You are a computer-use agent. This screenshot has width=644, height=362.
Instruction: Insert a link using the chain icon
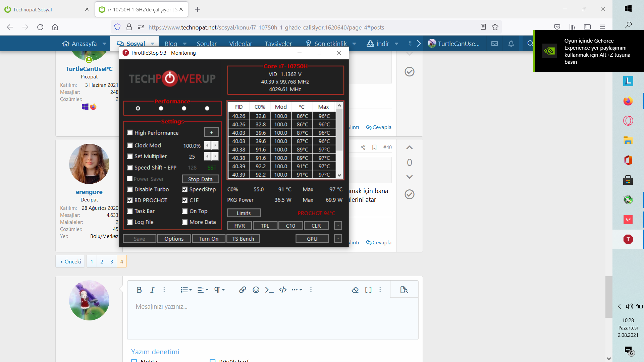click(x=243, y=290)
